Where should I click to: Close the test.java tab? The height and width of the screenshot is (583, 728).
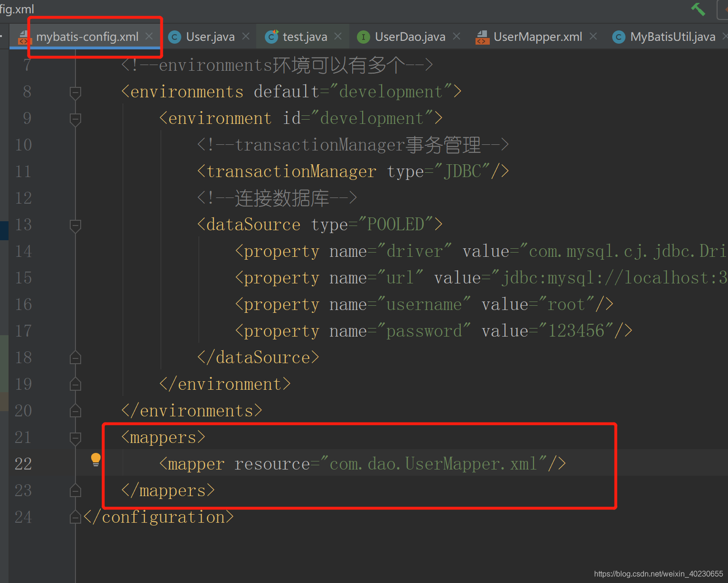click(338, 36)
